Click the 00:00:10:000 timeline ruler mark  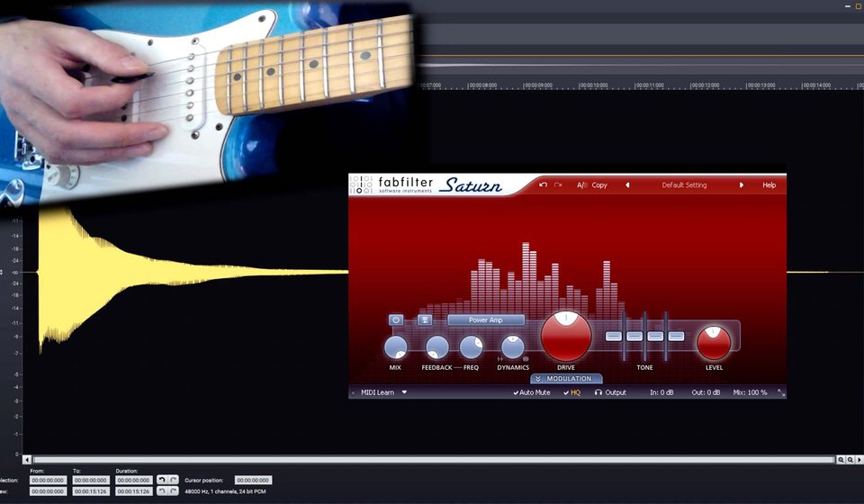[593, 85]
